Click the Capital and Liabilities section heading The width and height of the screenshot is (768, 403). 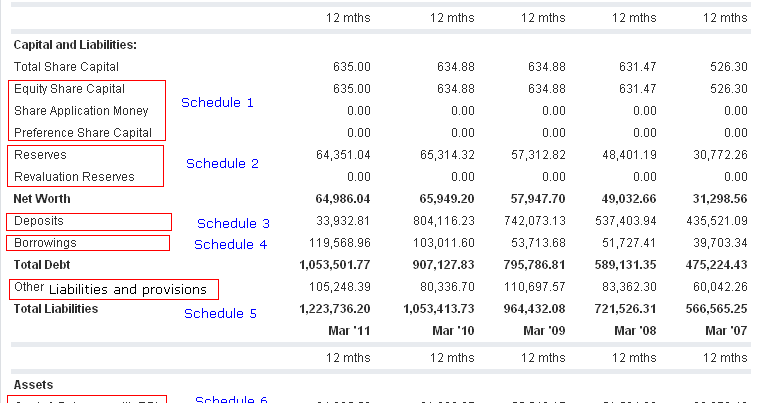pos(75,44)
